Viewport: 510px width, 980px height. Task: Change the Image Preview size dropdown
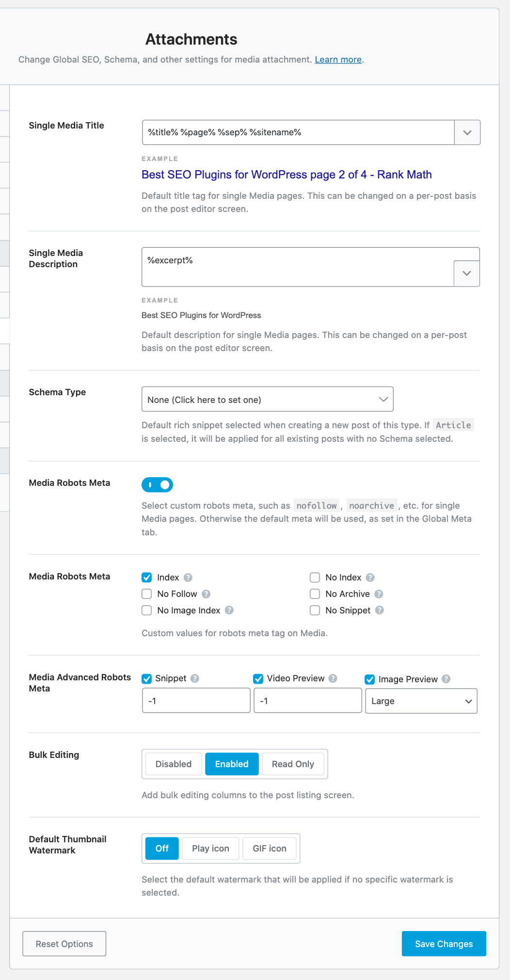pyautogui.click(x=421, y=701)
